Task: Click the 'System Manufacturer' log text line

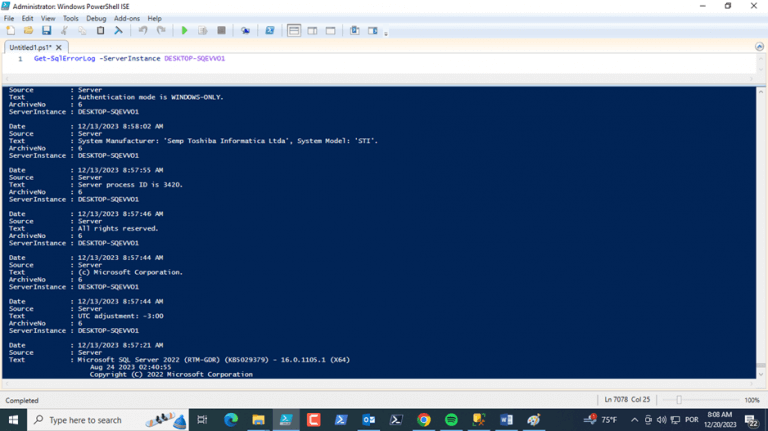Action: pyautogui.click(x=228, y=141)
